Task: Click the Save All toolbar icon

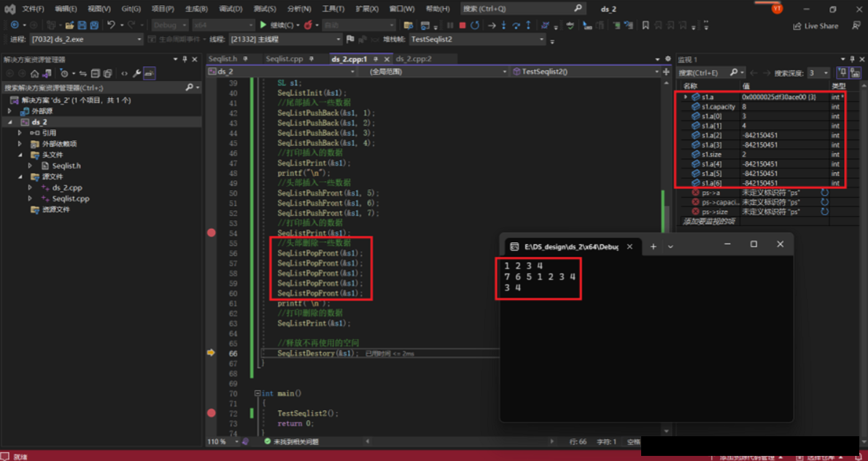Action: 94,25
